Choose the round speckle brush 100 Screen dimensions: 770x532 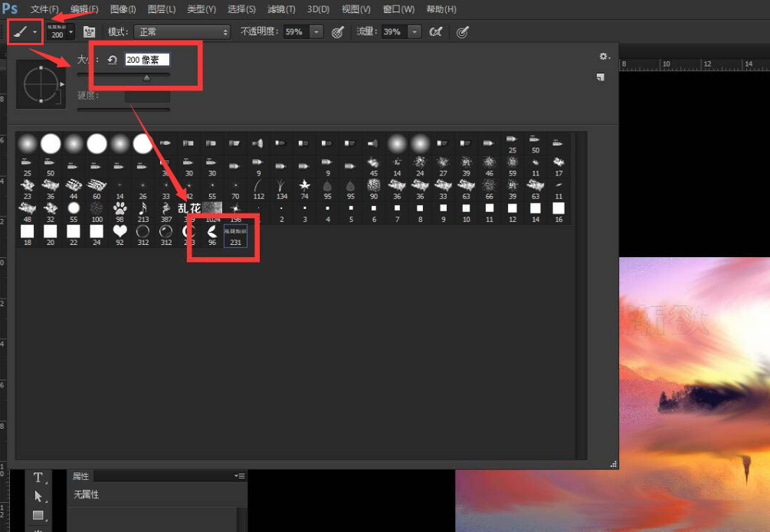pyautogui.click(x=97, y=213)
